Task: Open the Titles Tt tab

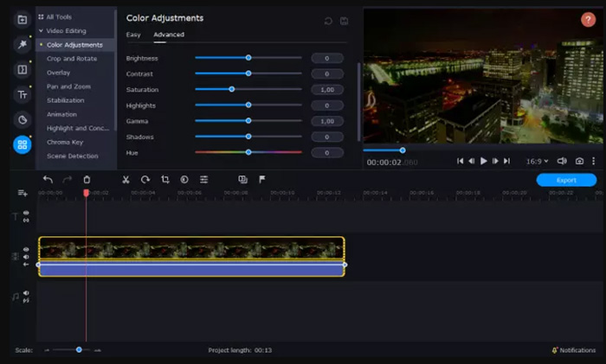Action: pyautogui.click(x=22, y=94)
